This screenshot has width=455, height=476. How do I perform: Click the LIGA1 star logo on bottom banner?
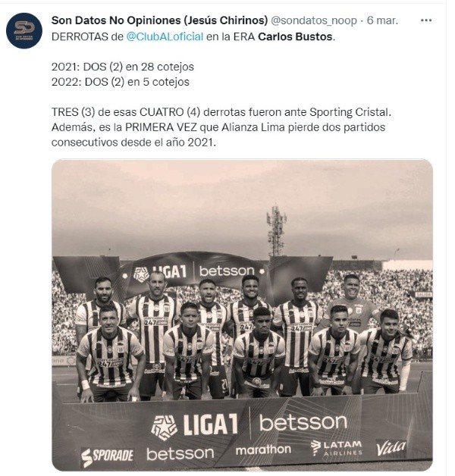164,427
